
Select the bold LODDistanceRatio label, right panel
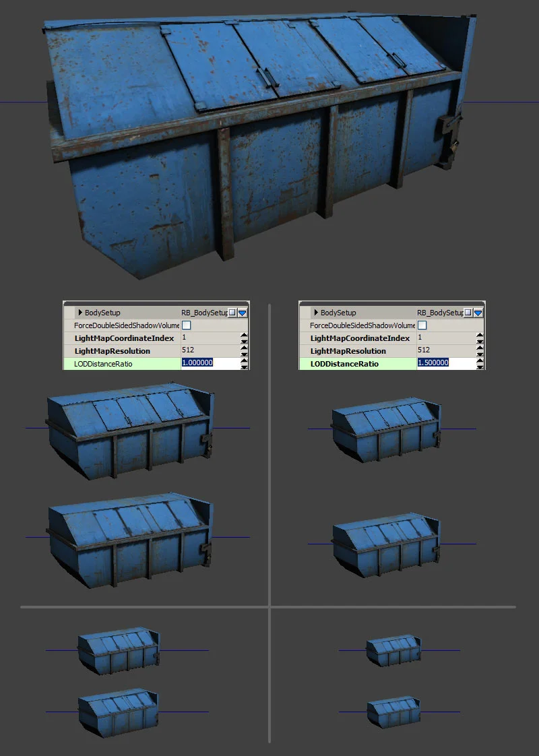pyautogui.click(x=344, y=364)
